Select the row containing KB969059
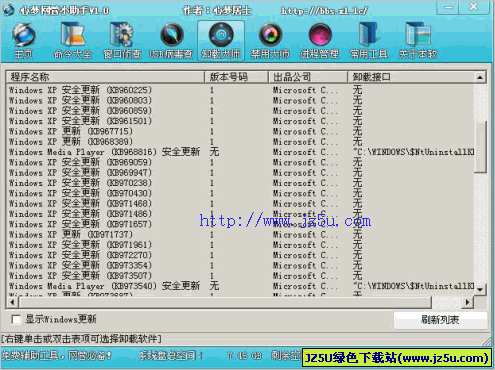This screenshot has width=495, height=370. 240,162
